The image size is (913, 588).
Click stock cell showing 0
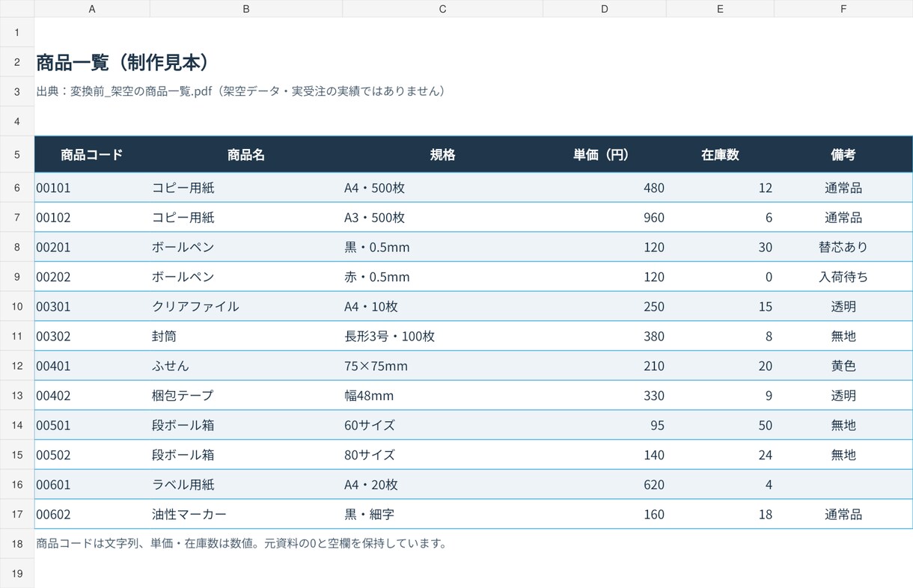(x=720, y=277)
